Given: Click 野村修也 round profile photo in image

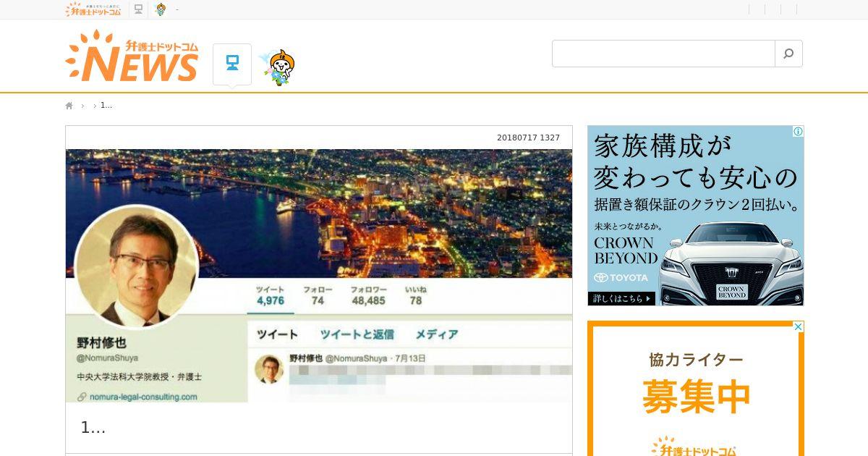Looking at the screenshot, I should click(137, 267).
